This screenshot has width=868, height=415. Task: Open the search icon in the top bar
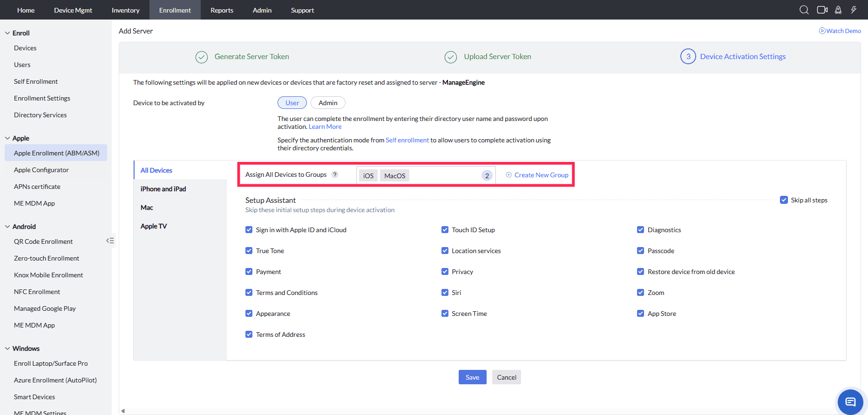804,10
